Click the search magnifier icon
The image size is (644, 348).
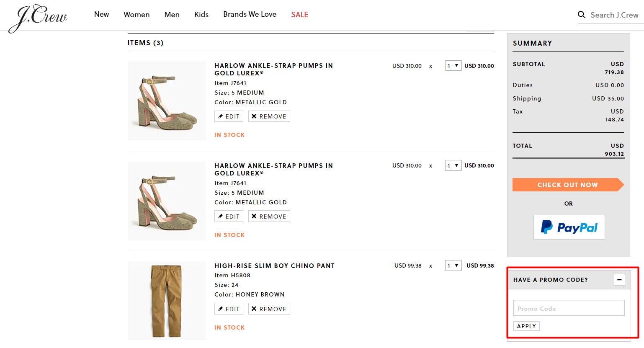click(582, 15)
